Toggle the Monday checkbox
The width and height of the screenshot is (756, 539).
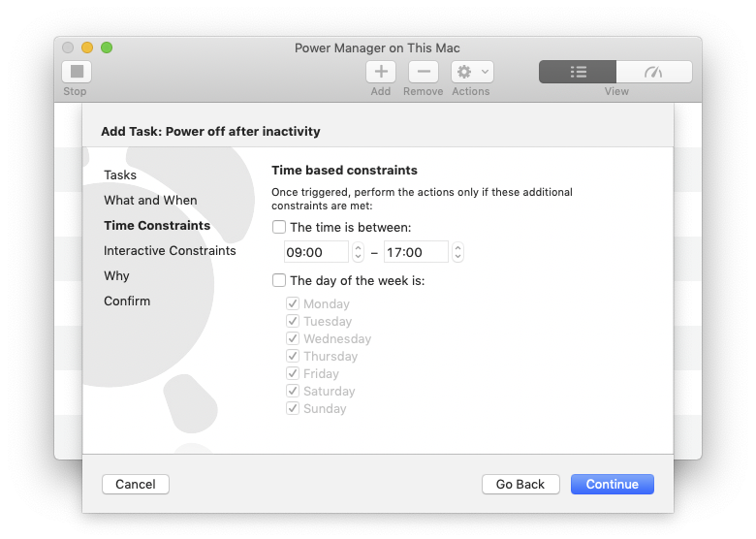[293, 304]
